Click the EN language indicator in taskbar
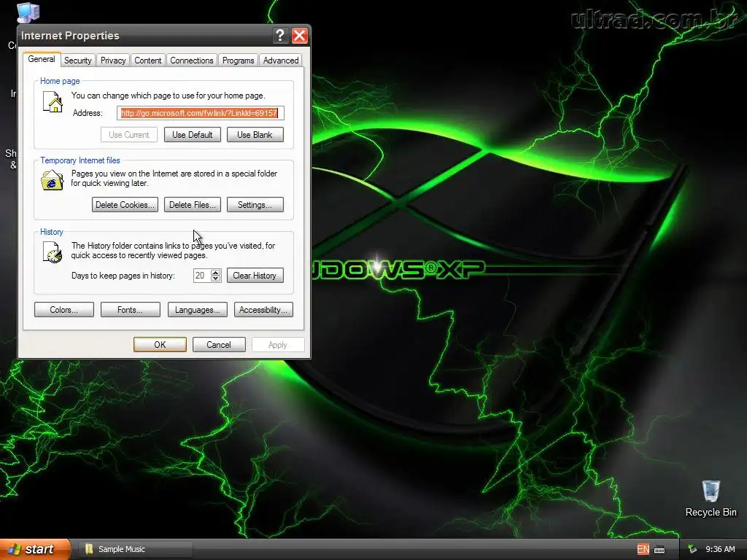Image resolution: width=747 pixels, height=560 pixels. (x=643, y=549)
